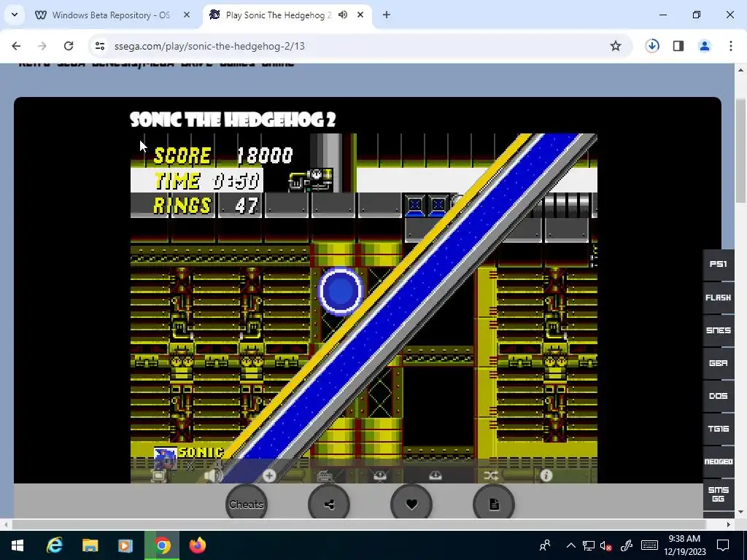The height and width of the screenshot is (560, 747).
Task: Open the Chrome profile avatar
Action: (705, 46)
